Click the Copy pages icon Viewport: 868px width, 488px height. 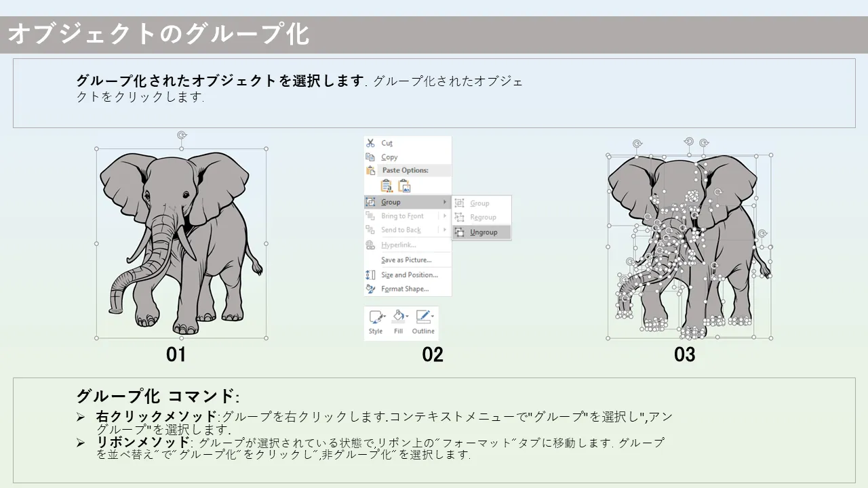[370, 157]
